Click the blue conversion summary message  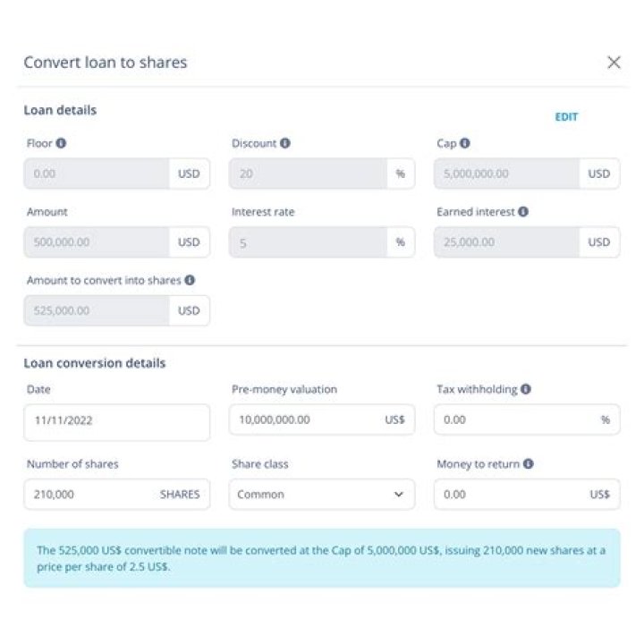(322, 557)
